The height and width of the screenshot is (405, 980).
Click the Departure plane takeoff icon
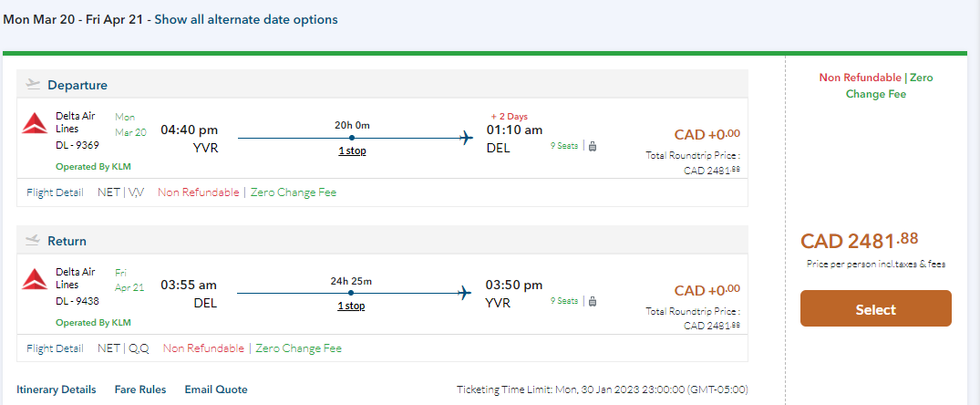point(34,85)
